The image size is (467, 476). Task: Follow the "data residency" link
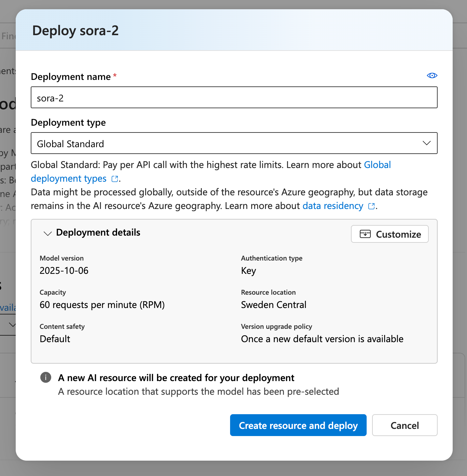point(333,206)
